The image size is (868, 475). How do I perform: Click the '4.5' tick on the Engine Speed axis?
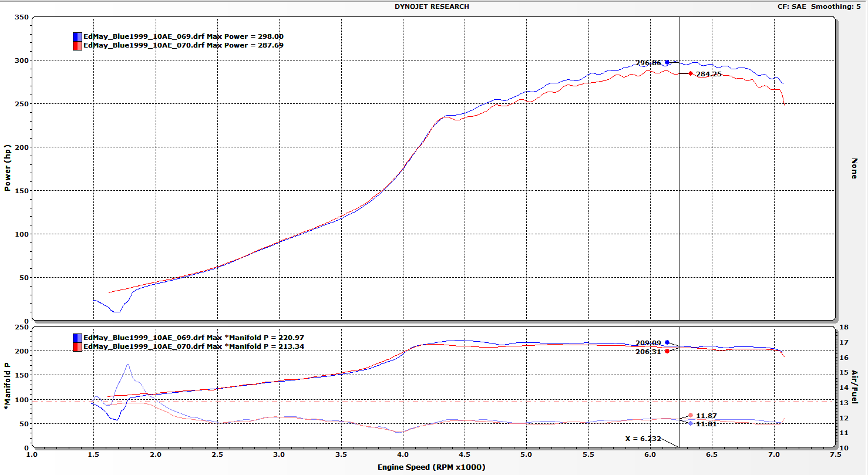point(464,454)
